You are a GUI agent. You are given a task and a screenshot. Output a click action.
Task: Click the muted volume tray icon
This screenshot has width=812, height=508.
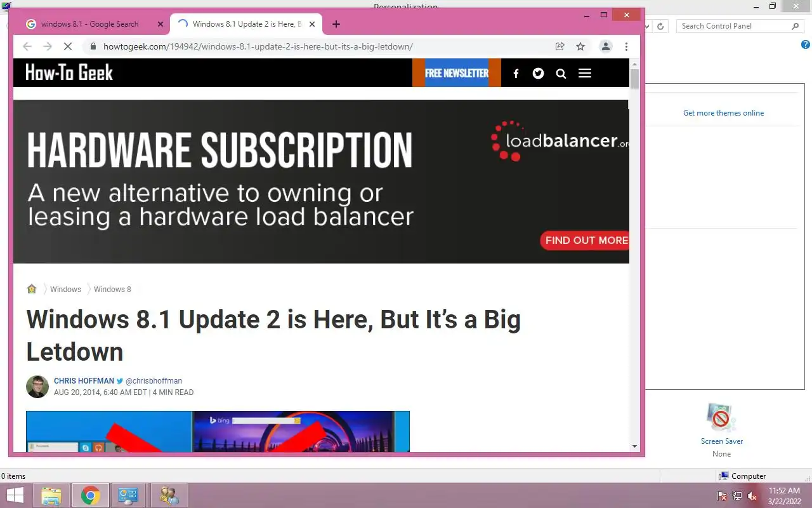tap(752, 496)
